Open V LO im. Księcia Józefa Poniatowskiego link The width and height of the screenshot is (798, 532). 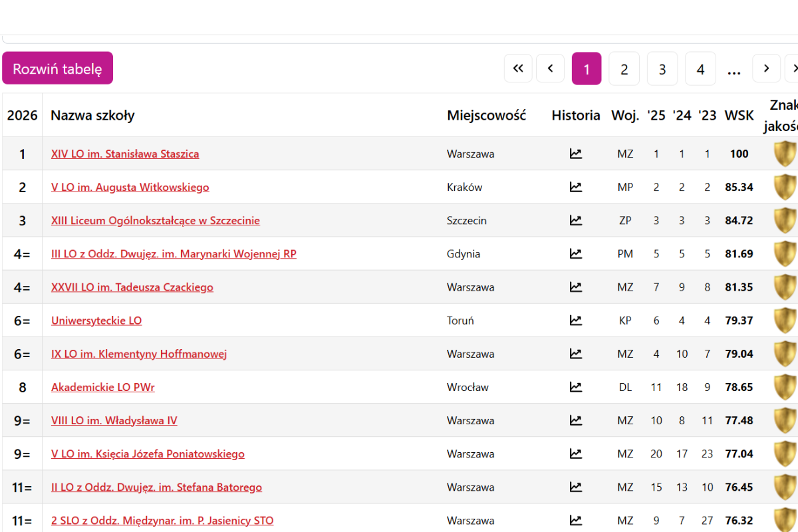click(x=148, y=454)
